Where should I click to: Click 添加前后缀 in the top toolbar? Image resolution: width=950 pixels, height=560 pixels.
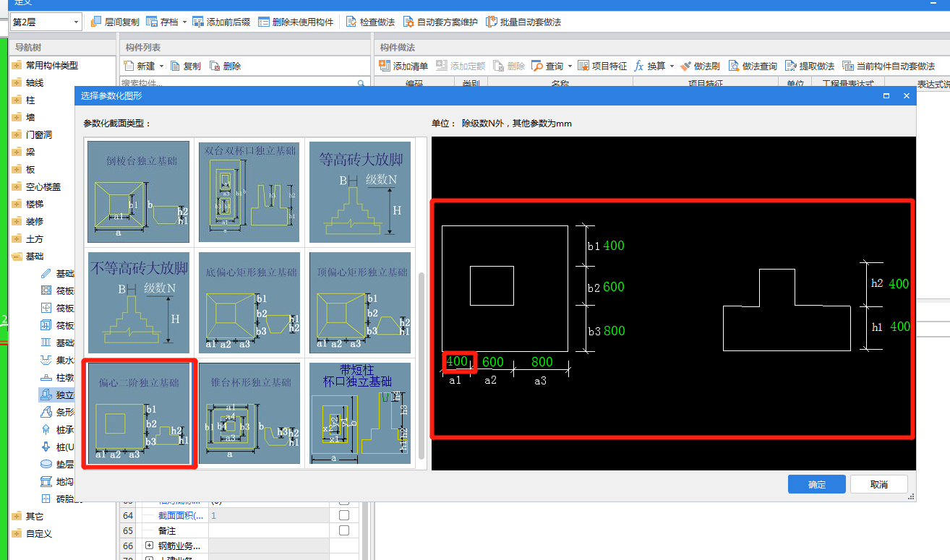click(x=221, y=22)
